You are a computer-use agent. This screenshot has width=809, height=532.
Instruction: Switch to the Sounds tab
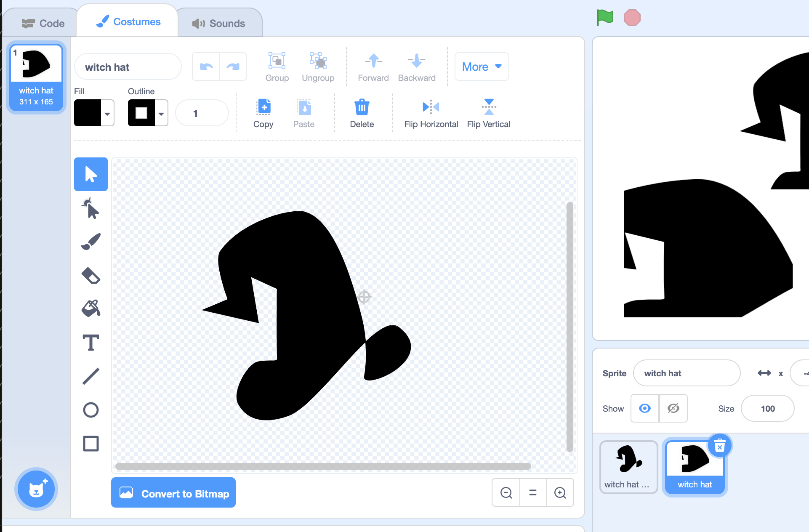click(x=219, y=23)
